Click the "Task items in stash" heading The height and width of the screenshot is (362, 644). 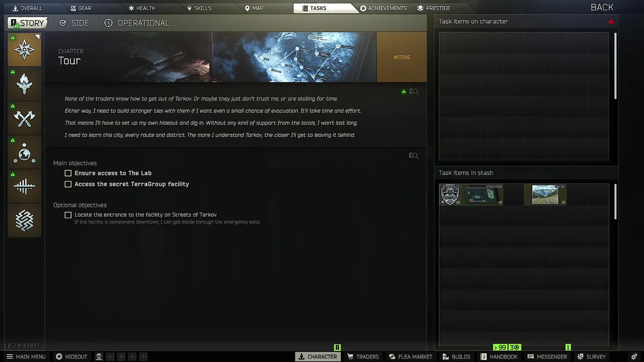[x=466, y=173]
